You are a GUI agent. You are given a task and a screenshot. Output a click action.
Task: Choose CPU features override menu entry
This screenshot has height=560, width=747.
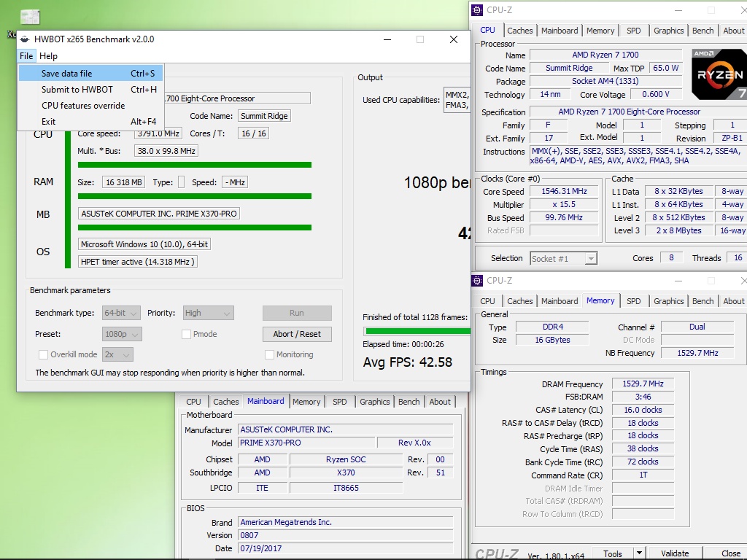[x=90, y=106]
